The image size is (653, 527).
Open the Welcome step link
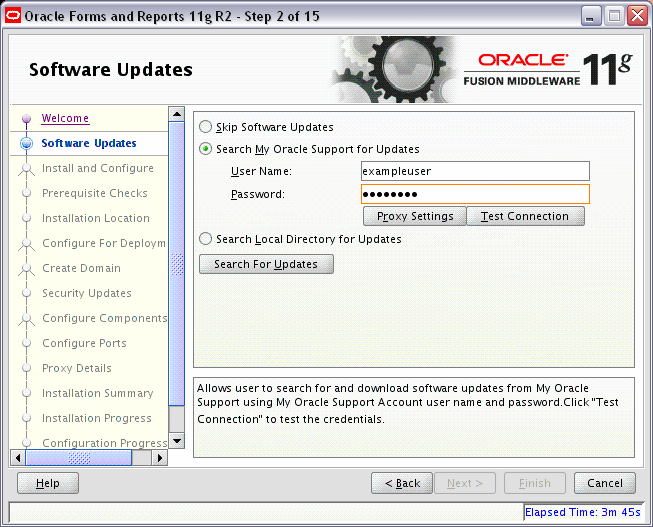[65, 118]
